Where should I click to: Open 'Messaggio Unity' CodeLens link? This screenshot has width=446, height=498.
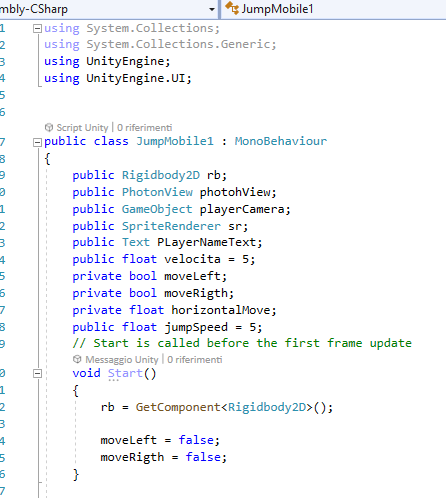click(122, 360)
